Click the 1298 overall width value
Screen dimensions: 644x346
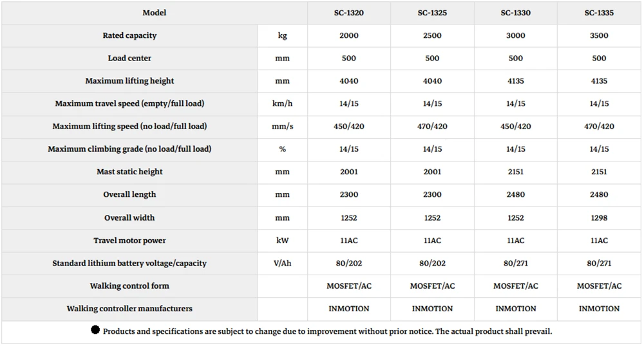599,217
